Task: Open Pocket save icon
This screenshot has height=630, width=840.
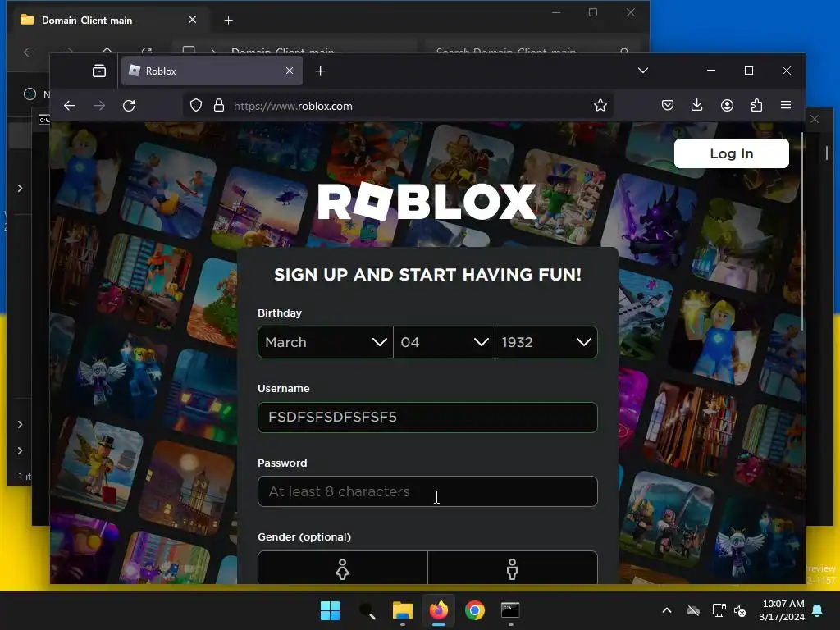Action: click(668, 106)
